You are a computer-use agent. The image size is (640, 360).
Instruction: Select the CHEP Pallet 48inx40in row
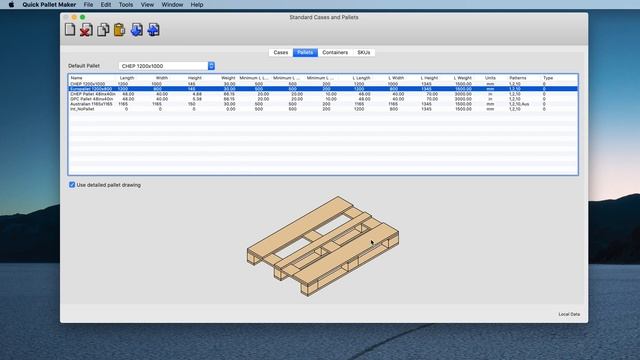tap(323, 94)
